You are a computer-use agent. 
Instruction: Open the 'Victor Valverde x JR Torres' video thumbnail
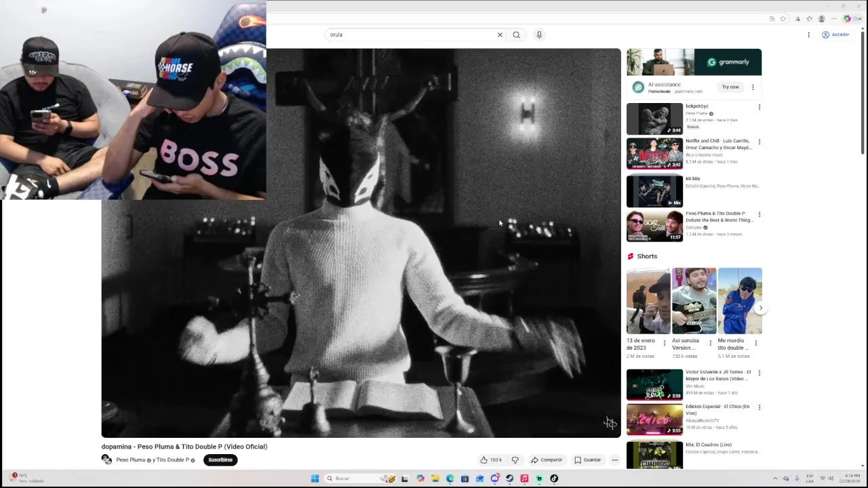(x=654, y=384)
